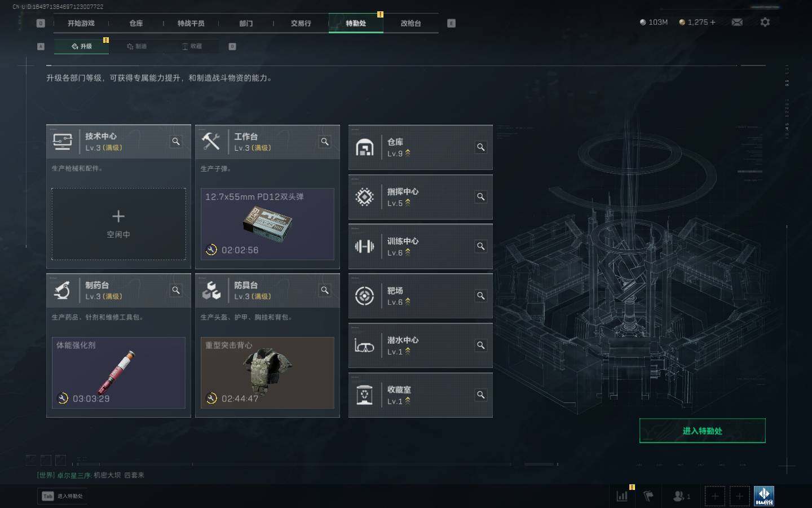The height and width of the screenshot is (508, 812).
Task: Open the 交易行 tab
Action: (x=301, y=23)
